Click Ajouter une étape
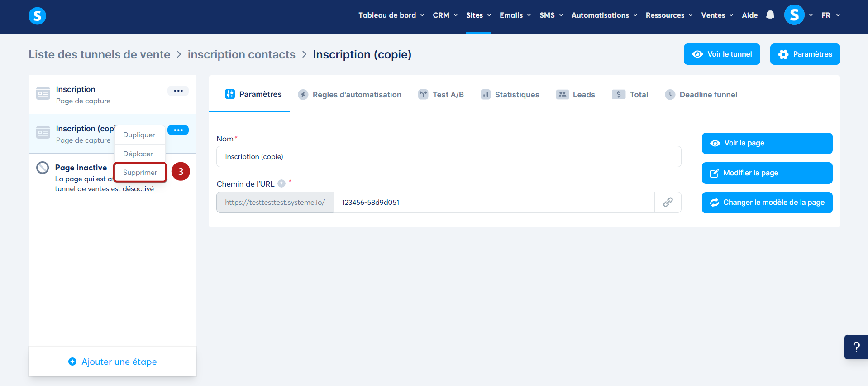The width and height of the screenshot is (868, 386). click(x=113, y=362)
